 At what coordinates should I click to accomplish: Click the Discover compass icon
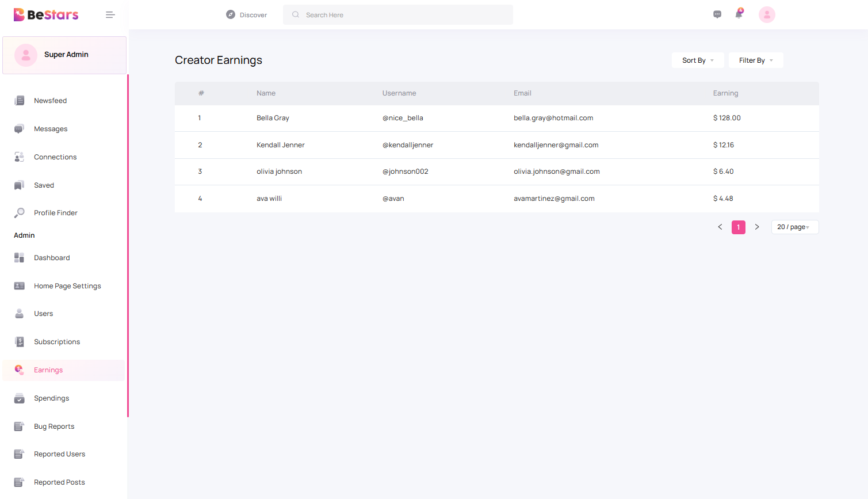click(x=231, y=15)
